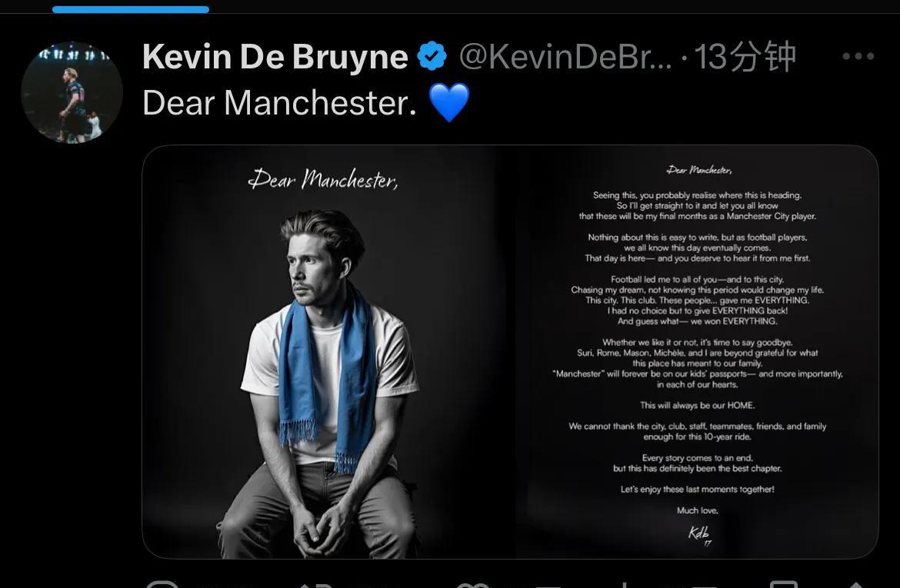Open the tweet's three-dot more menu
Screen dimensions: 900x588
click(x=858, y=56)
